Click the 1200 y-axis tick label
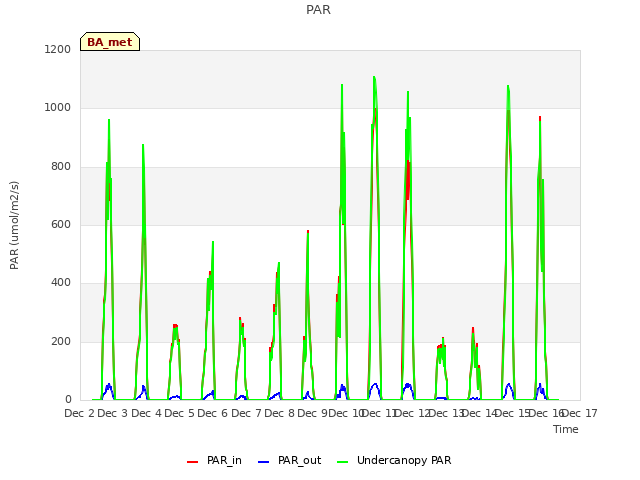The width and height of the screenshot is (640, 480). tap(58, 49)
